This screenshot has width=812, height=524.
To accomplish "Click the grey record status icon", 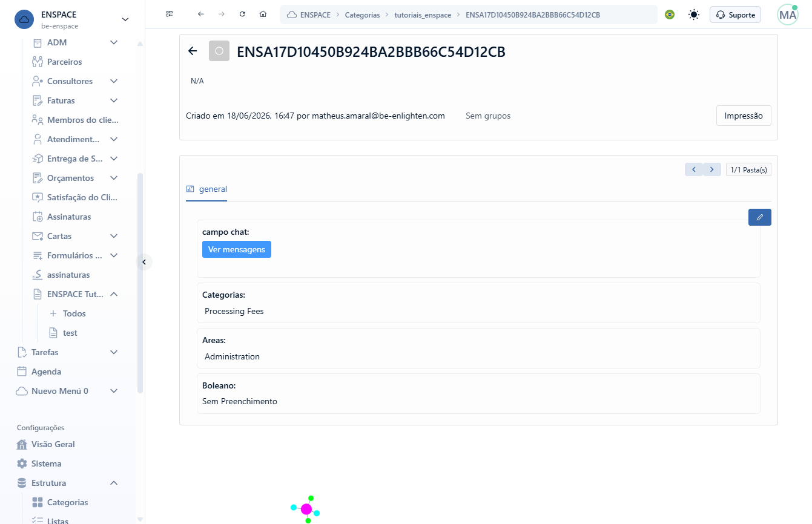I will [x=219, y=51].
